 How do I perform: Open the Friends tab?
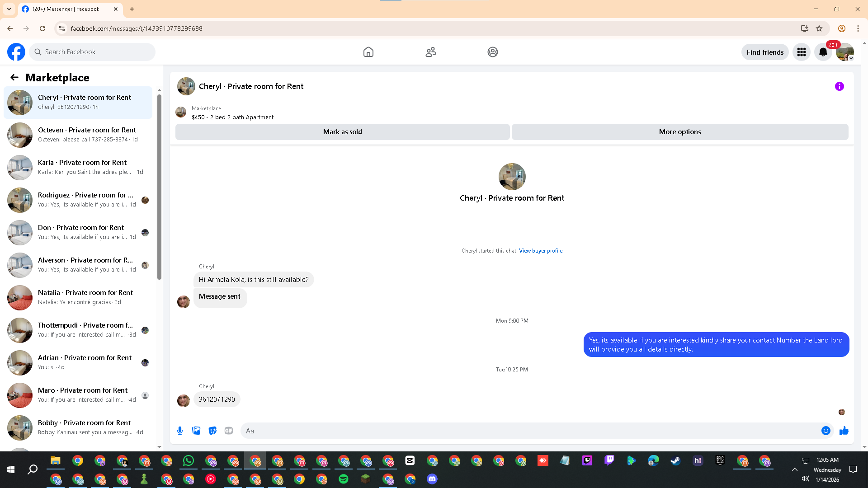(430, 52)
